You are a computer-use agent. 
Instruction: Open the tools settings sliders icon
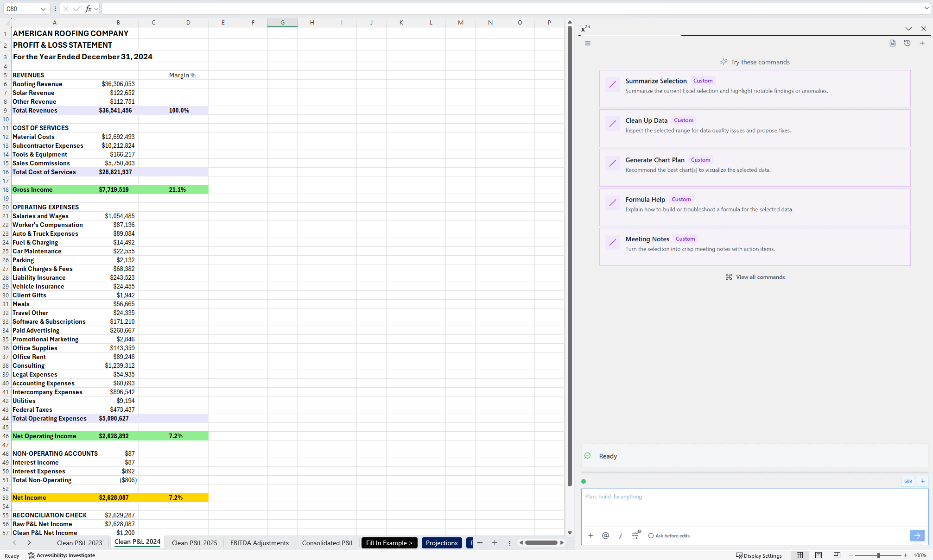635,535
